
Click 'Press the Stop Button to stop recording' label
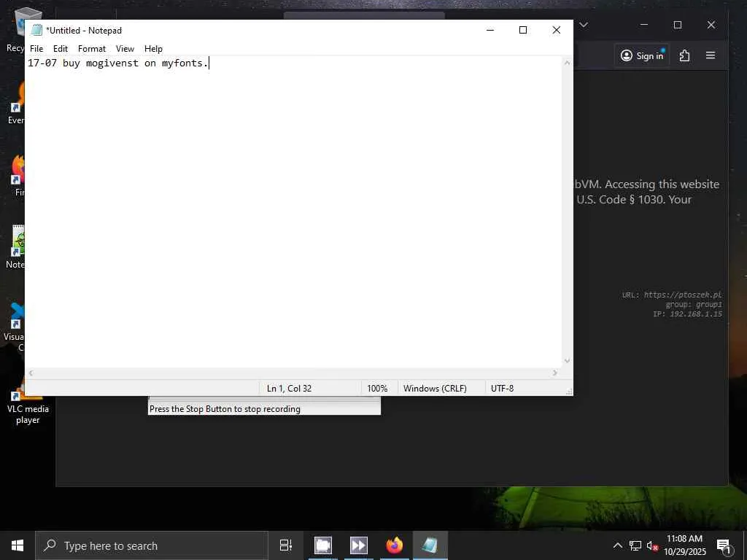[225, 409]
